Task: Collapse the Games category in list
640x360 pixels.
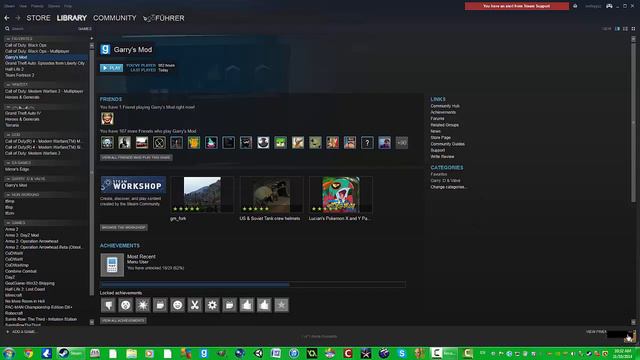Action: pos(8,223)
